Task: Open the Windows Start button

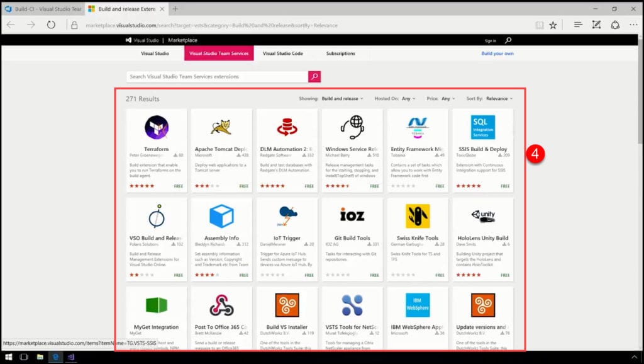Action: (8, 357)
